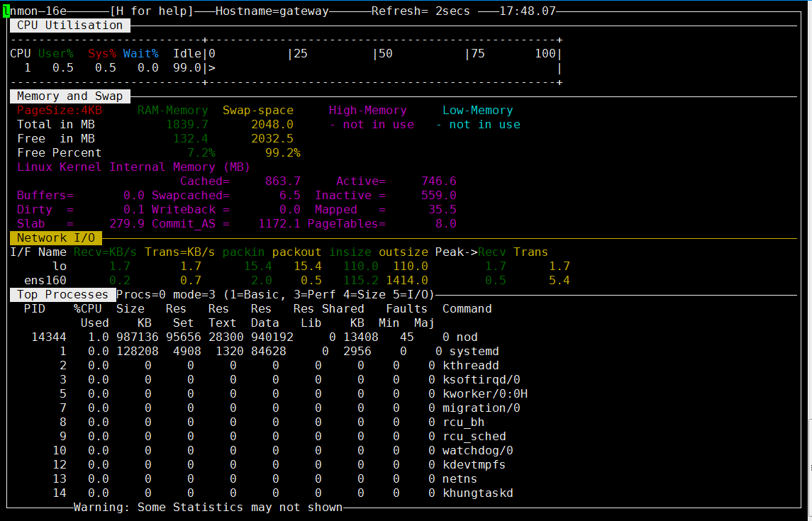812x521 pixels.
Task: Click the 'H for help' hint text
Action: pos(151,11)
